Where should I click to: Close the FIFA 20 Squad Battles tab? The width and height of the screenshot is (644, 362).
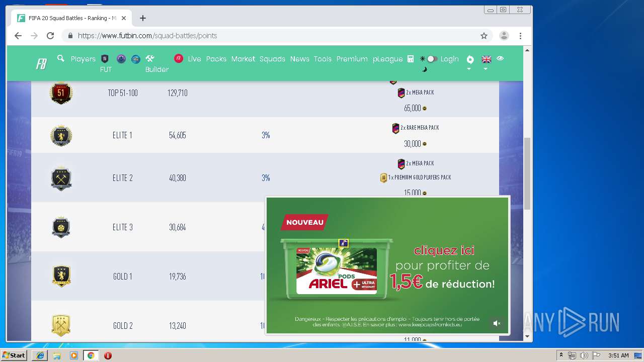click(x=124, y=18)
